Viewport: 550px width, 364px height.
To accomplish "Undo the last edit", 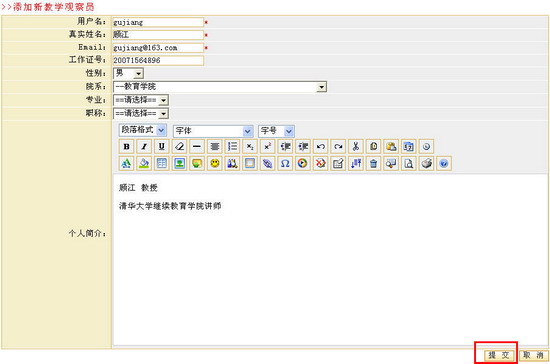I will click(321, 147).
